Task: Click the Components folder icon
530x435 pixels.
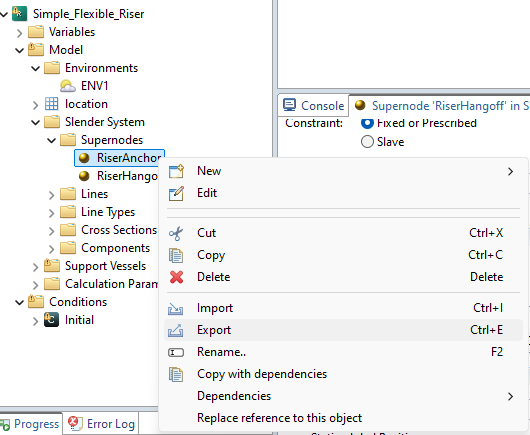Action: (x=68, y=248)
